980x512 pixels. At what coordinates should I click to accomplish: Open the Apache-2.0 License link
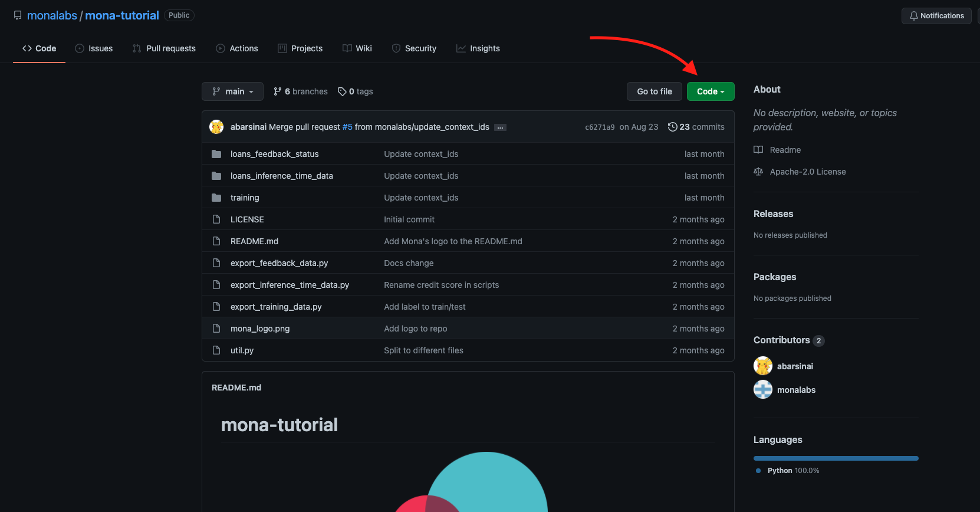pos(800,172)
